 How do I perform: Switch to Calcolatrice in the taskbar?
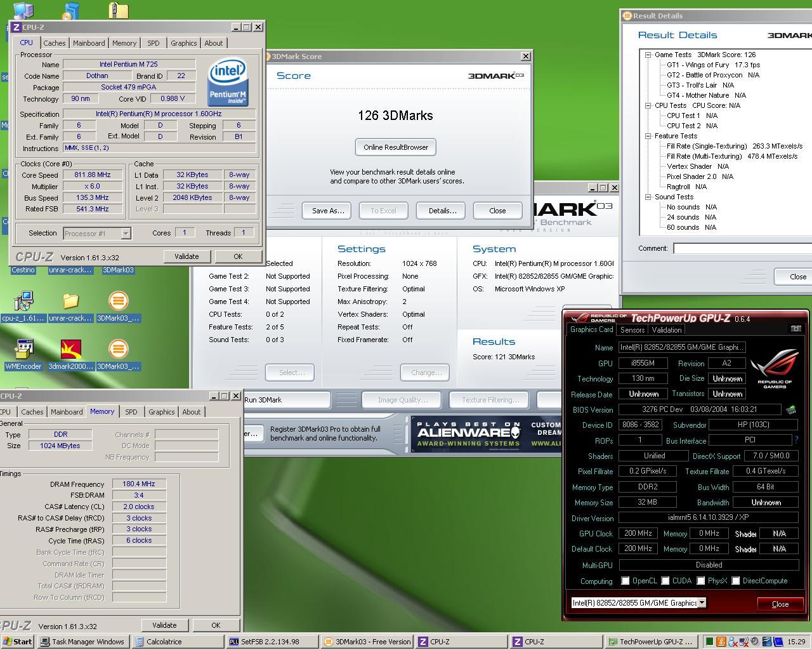(178, 642)
